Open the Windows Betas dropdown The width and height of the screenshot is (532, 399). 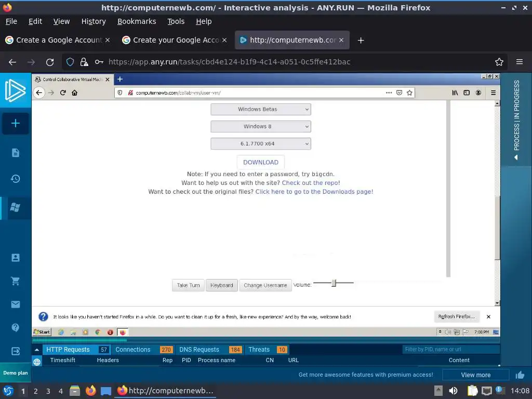261,109
